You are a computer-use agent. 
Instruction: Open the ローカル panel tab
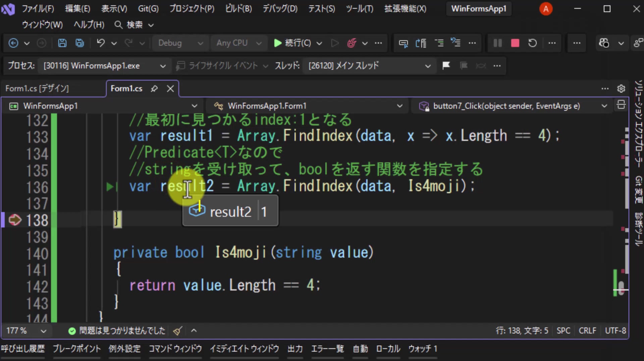pyautogui.click(x=388, y=349)
